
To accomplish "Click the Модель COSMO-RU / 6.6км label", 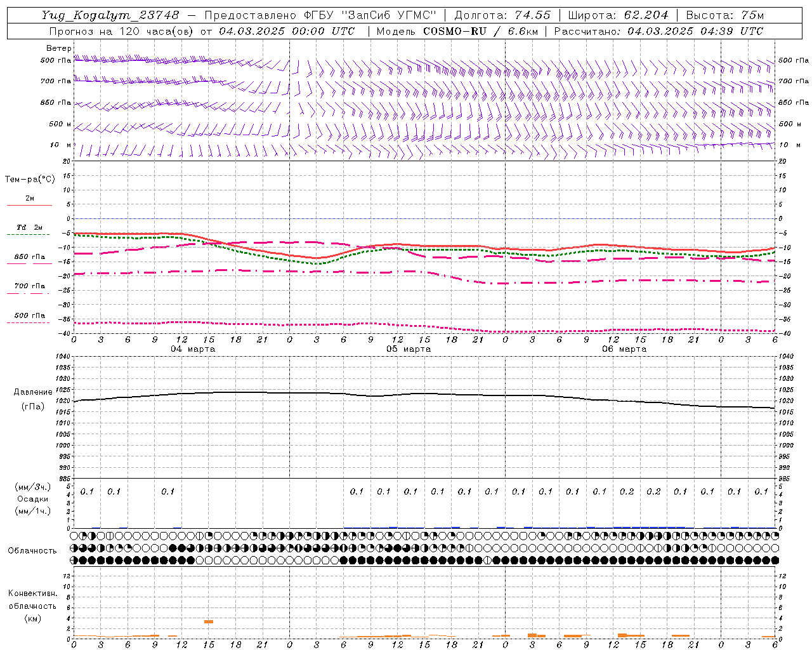I will coord(457,31).
